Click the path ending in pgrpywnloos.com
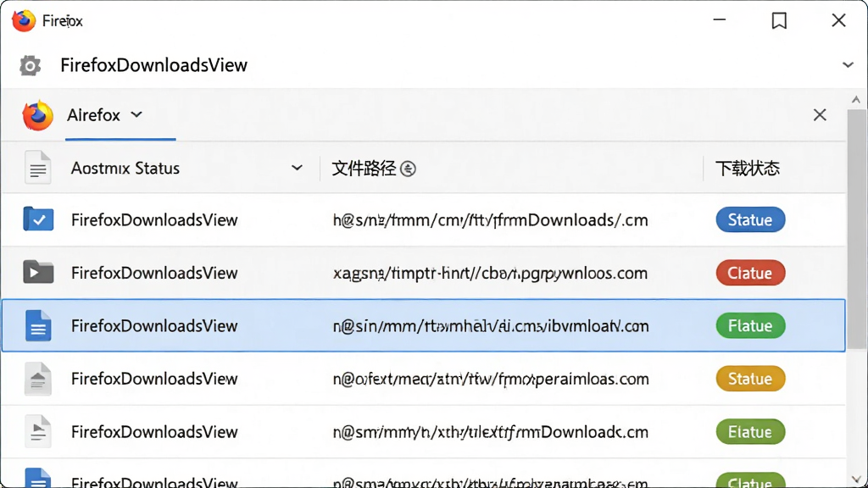Image resolution: width=868 pixels, height=488 pixels. coord(490,274)
